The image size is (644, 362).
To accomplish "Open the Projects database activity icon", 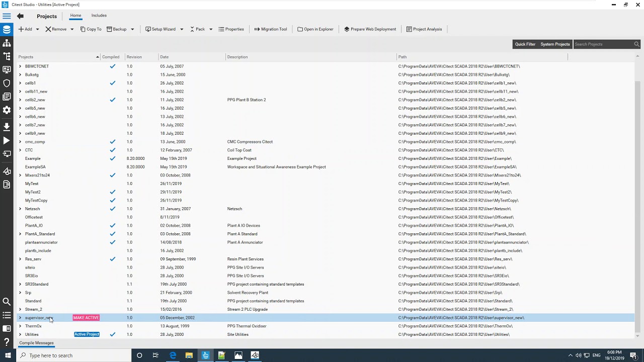I will tap(7, 30).
